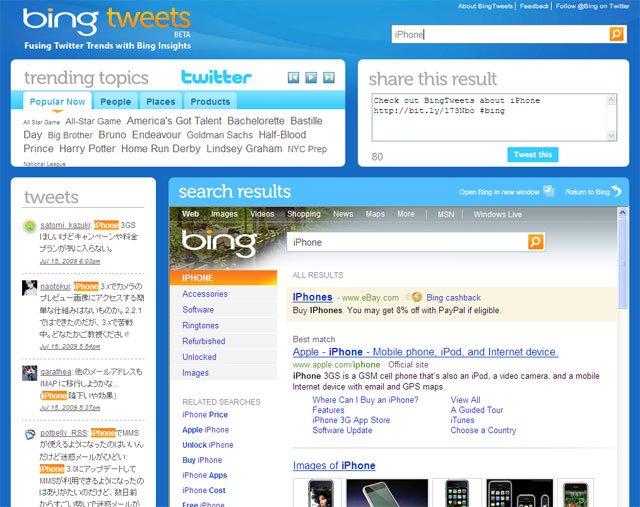Open the MSN link in Bing bar

(446, 214)
